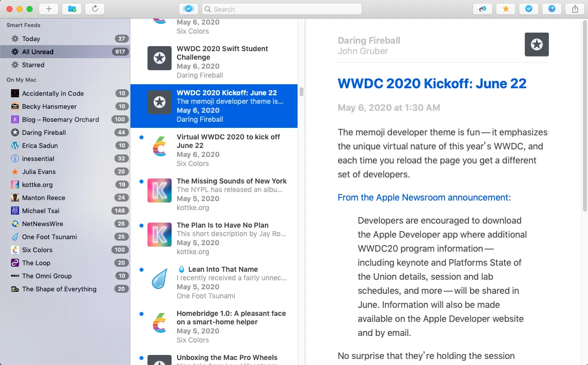
Task: Select the All Unread smart feed
Action: pyautogui.click(x=65, y=52)
